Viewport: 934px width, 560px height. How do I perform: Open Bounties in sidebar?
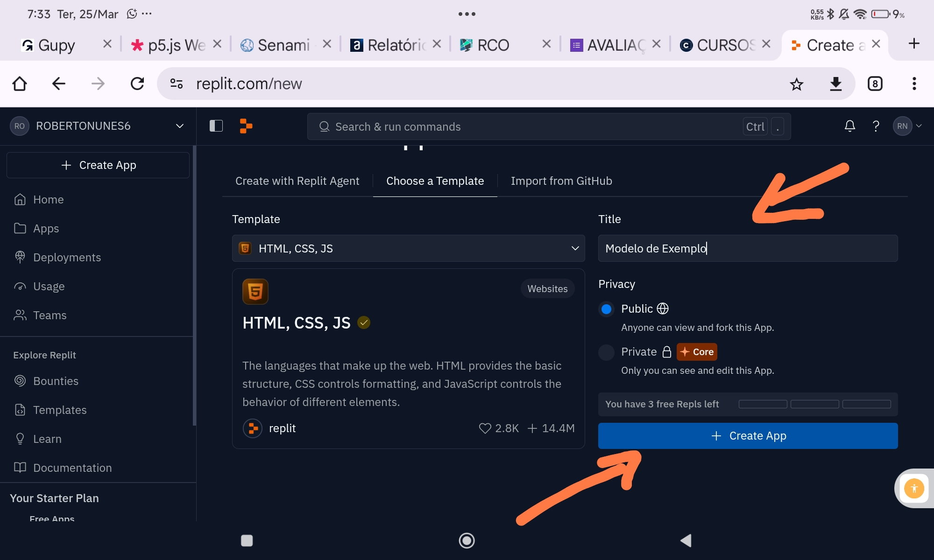click(56, 381)
